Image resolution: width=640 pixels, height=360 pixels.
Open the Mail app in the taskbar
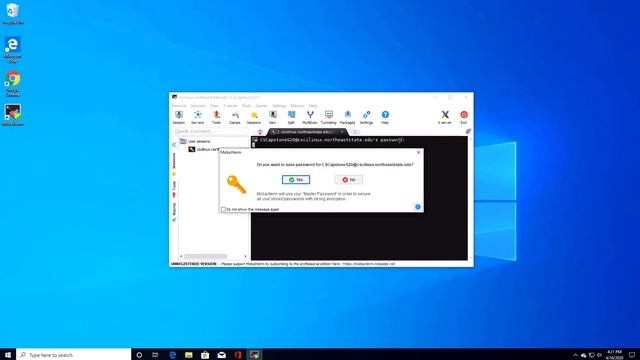(222, 355)
